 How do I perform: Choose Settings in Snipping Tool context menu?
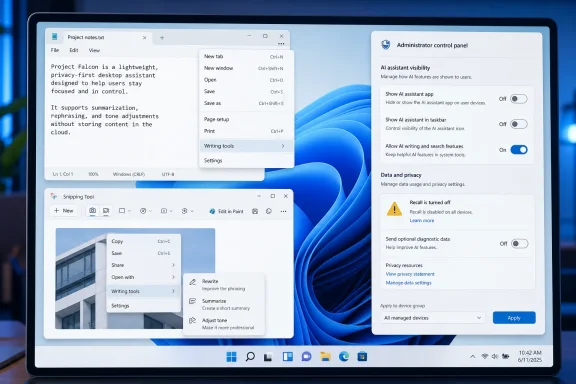144,306
